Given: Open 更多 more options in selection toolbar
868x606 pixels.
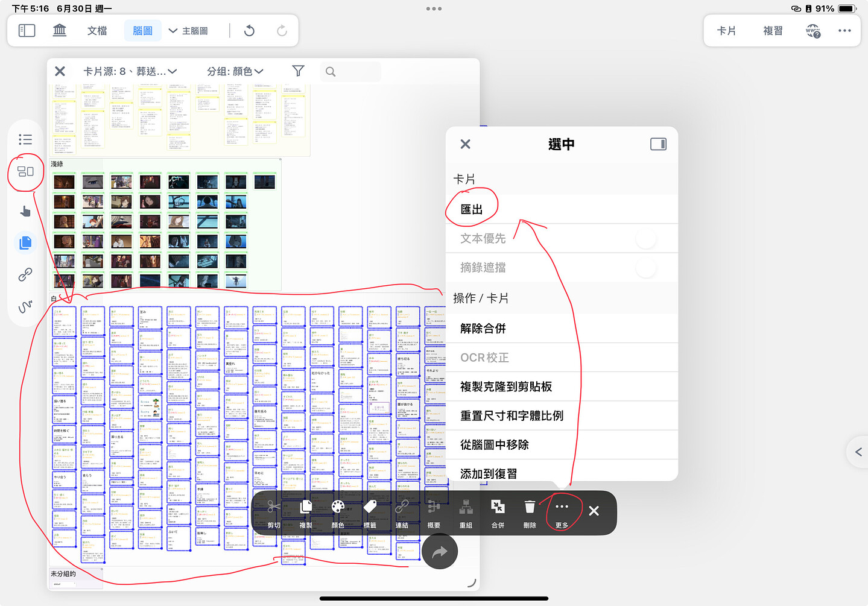Looking at the screenshot, I should 562,513.
